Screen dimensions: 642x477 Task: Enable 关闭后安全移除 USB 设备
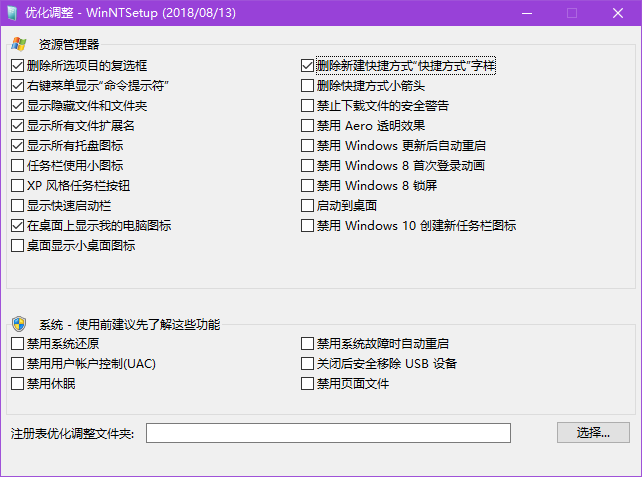308,364
